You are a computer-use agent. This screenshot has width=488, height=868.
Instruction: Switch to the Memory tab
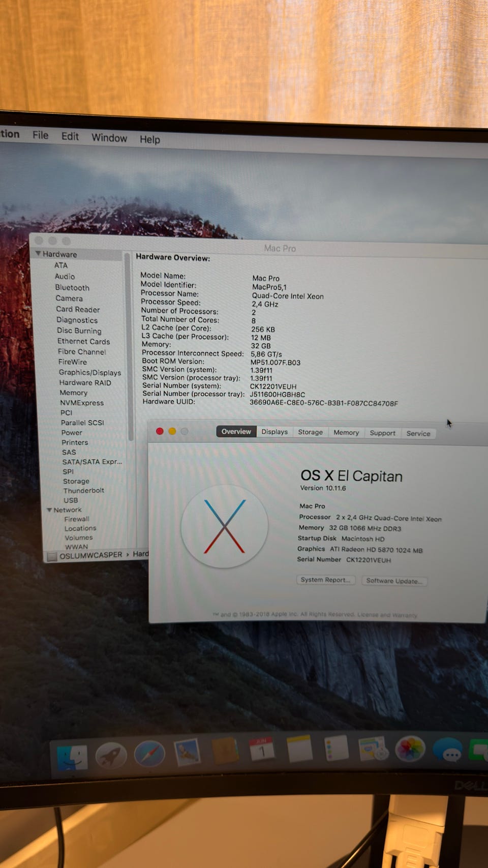click(x=346, y=433)
